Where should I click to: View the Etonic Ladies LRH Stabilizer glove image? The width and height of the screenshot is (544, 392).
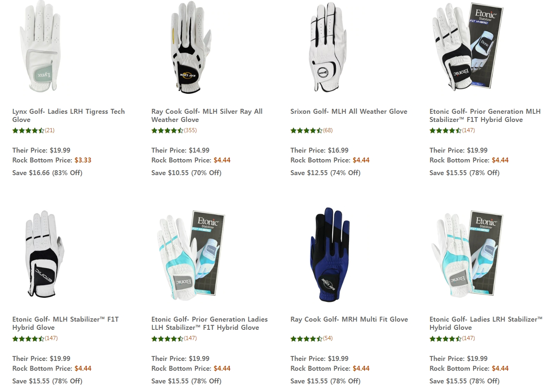[x=467, y=254]
